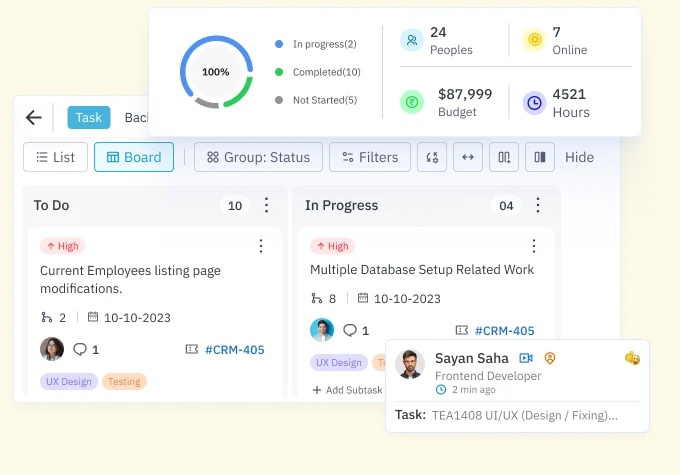Click the refresh settings icon next to Filters
The width and height of the screenshot is (680, 475).
tap(432, 157)
